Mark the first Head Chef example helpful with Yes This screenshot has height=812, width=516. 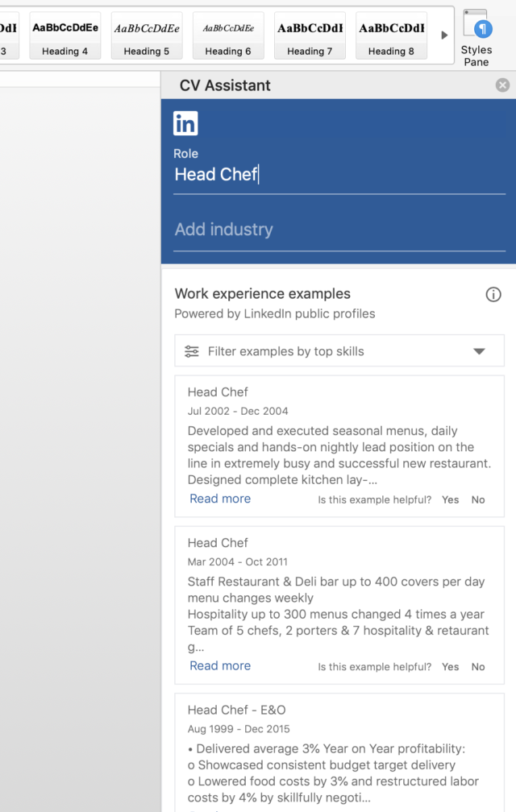450,499
